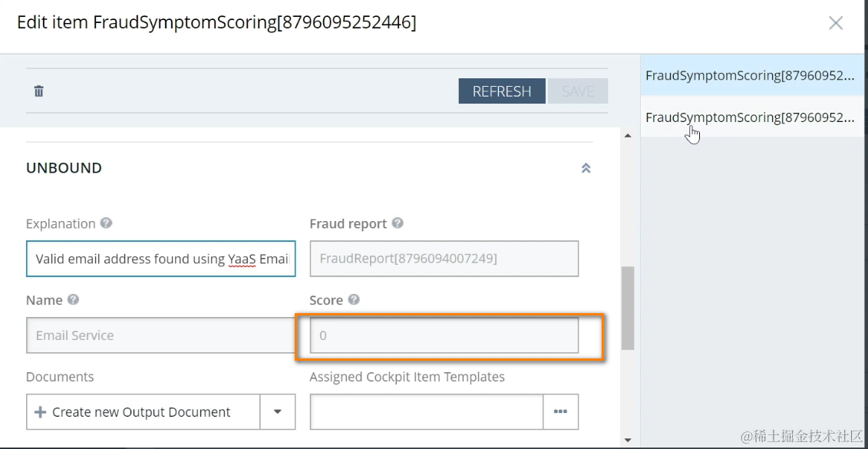Click the Explanation text field
The width and height of the screenshot is (868, 449).
point(161,259)
